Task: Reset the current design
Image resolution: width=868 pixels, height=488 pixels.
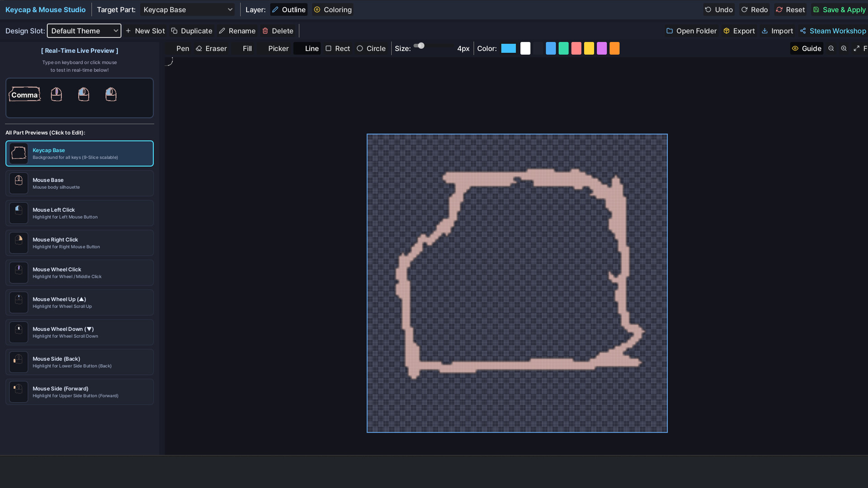Action: tap(790, 9)
